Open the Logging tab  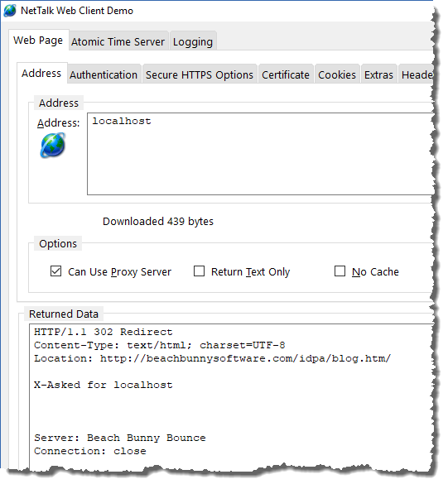point(193,41)
